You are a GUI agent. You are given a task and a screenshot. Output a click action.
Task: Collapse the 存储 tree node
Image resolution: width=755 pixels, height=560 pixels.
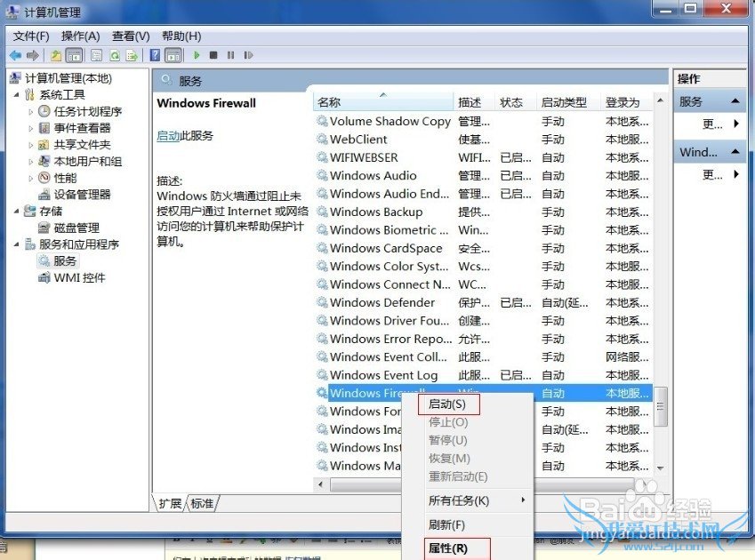pos(16,211)
